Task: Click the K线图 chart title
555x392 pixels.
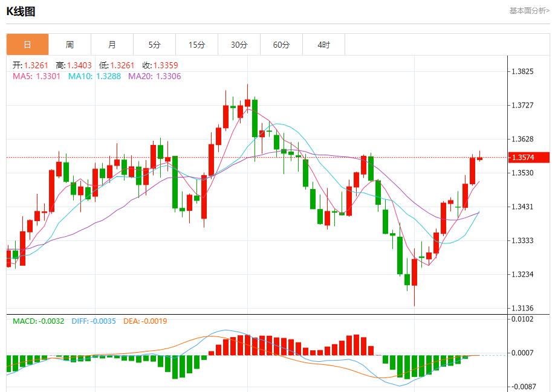Action: 22,10
